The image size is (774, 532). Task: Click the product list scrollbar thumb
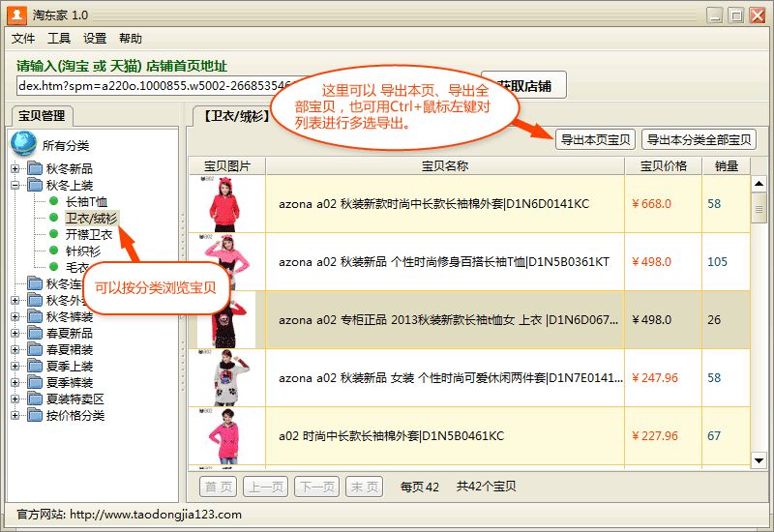coord(759,208)
